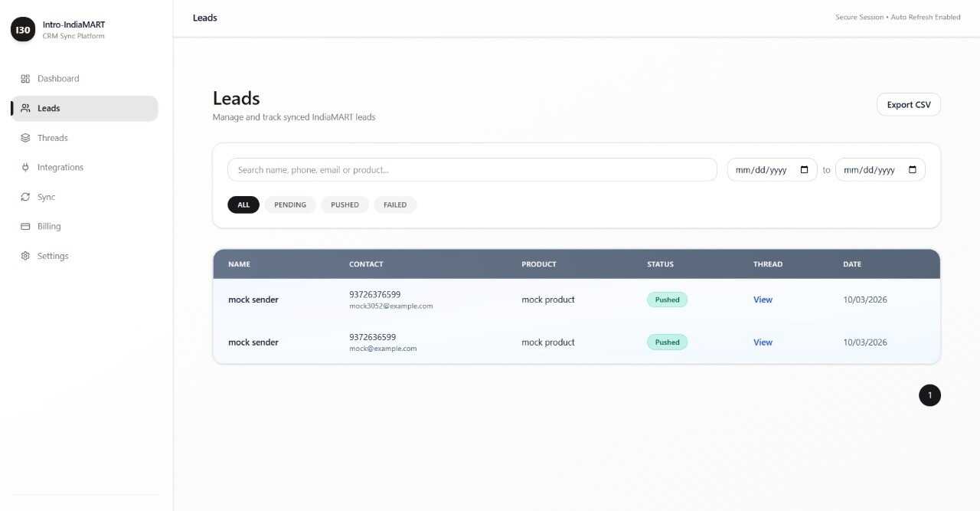The height and width of the screenshot is (511, 980).
Task: Click the Settings gear icon
Action: tap(25, 256)
